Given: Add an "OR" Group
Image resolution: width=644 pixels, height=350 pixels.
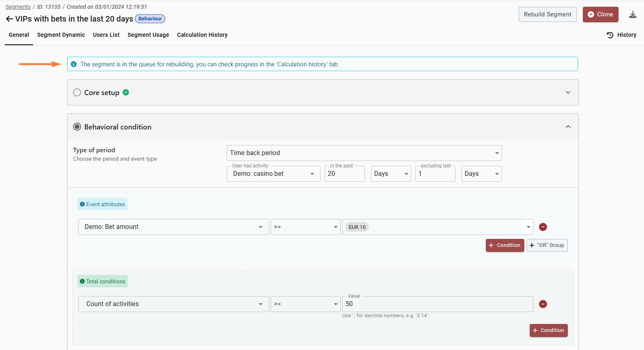Looking at the screenshot, I should [547, 245].
